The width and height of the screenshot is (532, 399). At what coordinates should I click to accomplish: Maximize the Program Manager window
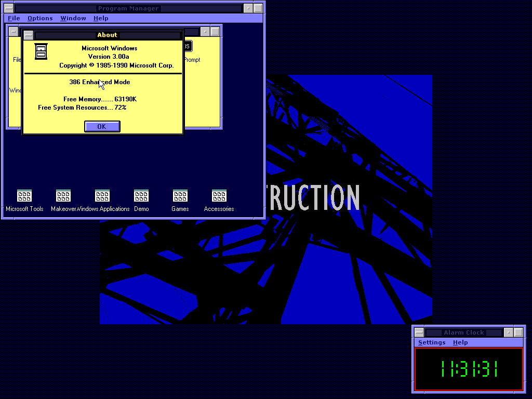pos(259,8)
